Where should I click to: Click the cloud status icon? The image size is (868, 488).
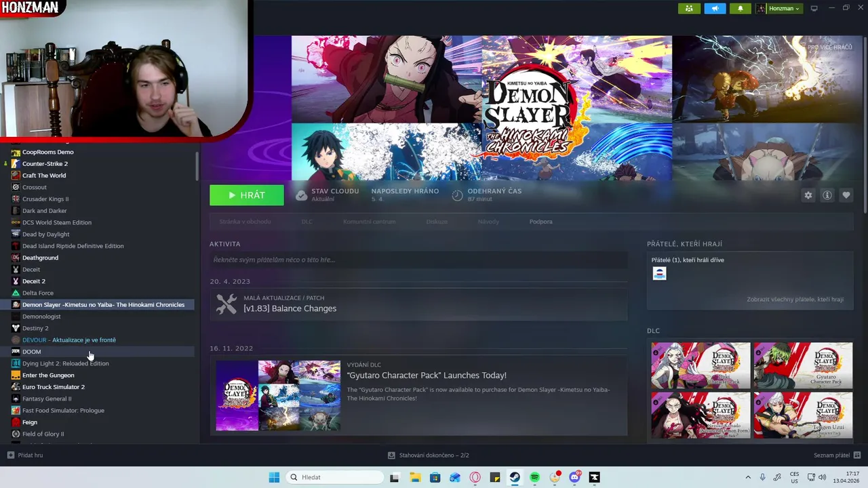click(301, 195)
